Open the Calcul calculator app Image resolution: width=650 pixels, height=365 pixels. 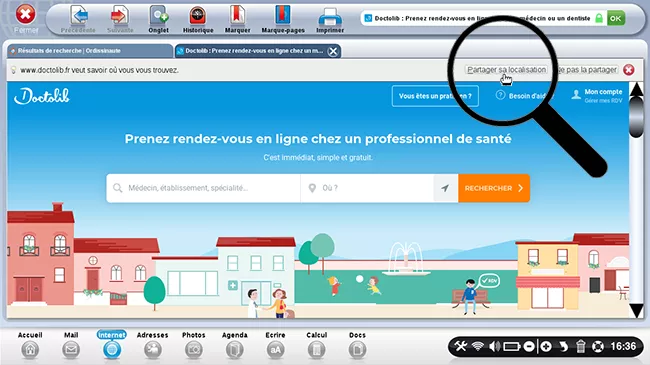coord(317,345)
